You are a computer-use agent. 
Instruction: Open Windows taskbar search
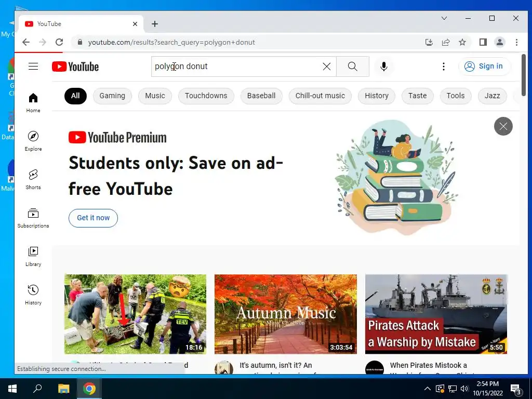37,389
